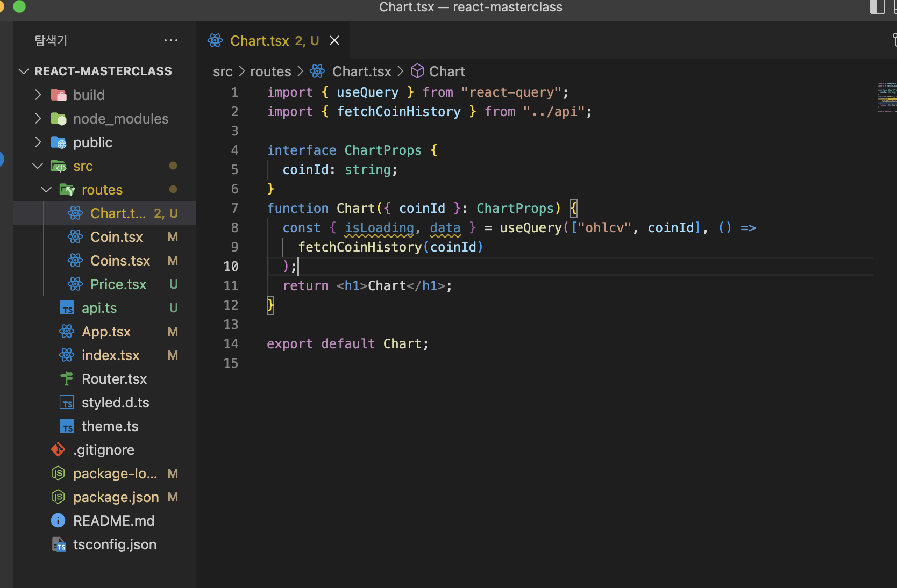897x588 pixels.
Task: Open Price.tsx in the file tree
Action: click(x=118, y=284)
